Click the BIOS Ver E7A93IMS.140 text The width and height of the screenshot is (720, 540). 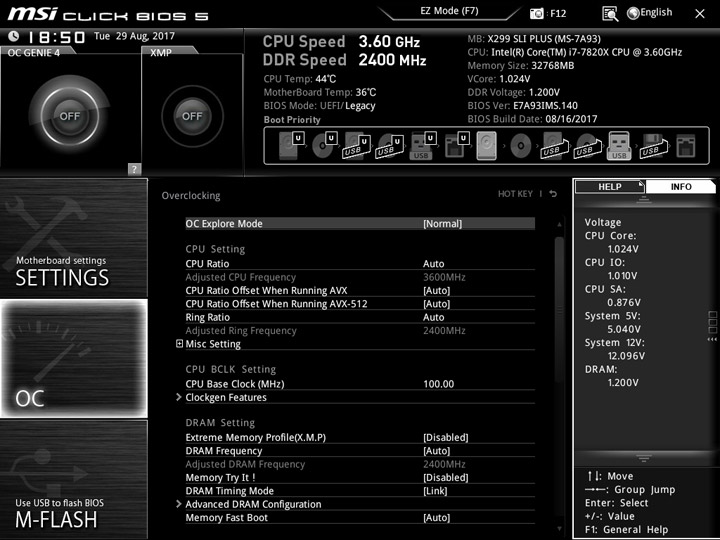[523, 106]
